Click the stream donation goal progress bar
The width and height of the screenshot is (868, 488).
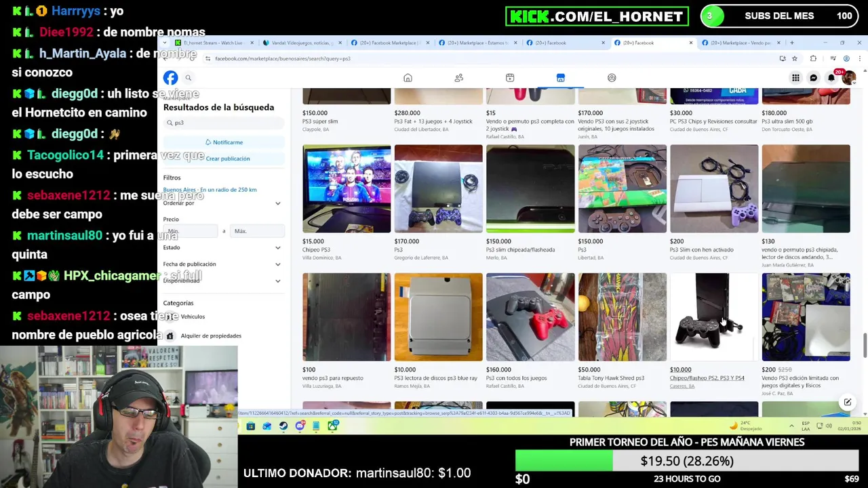[687, 461]
